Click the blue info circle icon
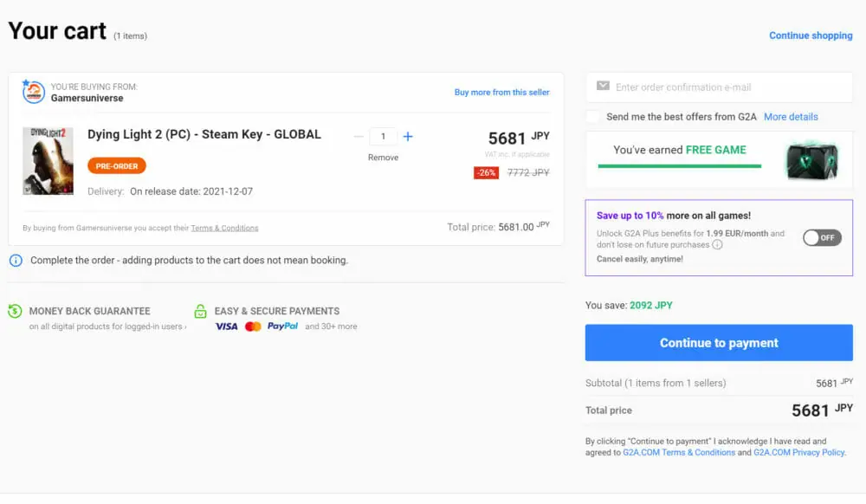The width and height of the screenshot is (866, 504). click(16, 261)
